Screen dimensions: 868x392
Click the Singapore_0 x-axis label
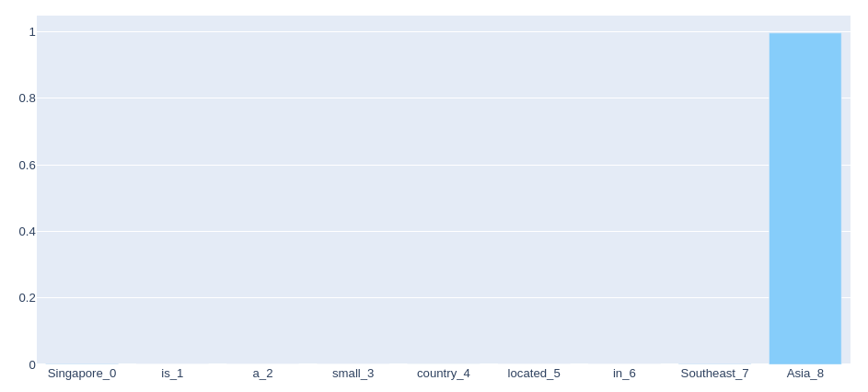[x=82, y=374]
